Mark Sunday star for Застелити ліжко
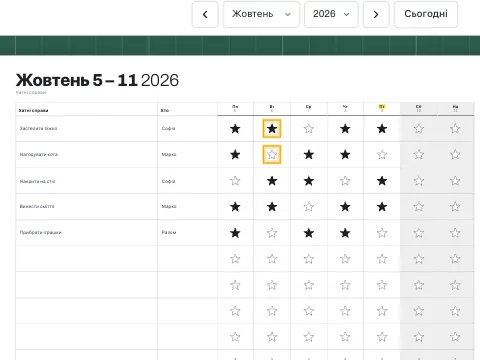The image size is (480, 360). point(455,129)
